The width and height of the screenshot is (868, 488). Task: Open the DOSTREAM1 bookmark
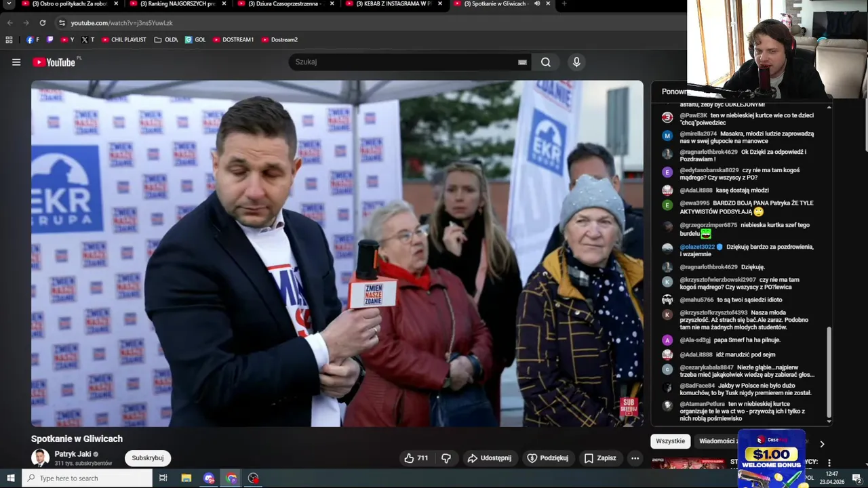[x=233, y=40]
